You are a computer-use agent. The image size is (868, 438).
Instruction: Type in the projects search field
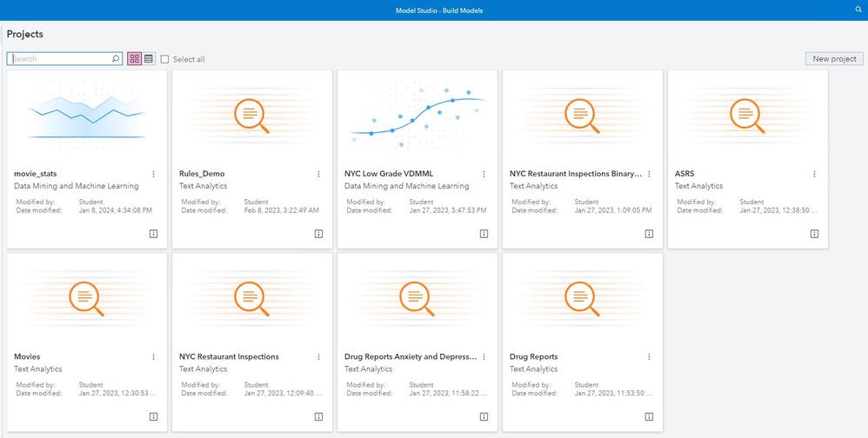(x=61, y=59)
